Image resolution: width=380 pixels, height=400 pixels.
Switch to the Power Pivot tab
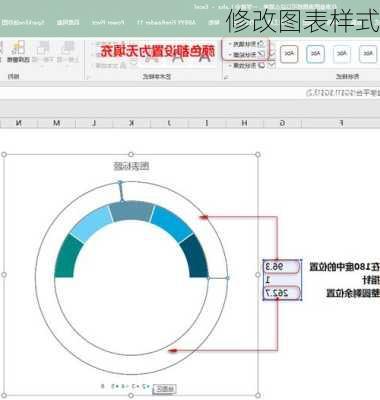[108, 22]
